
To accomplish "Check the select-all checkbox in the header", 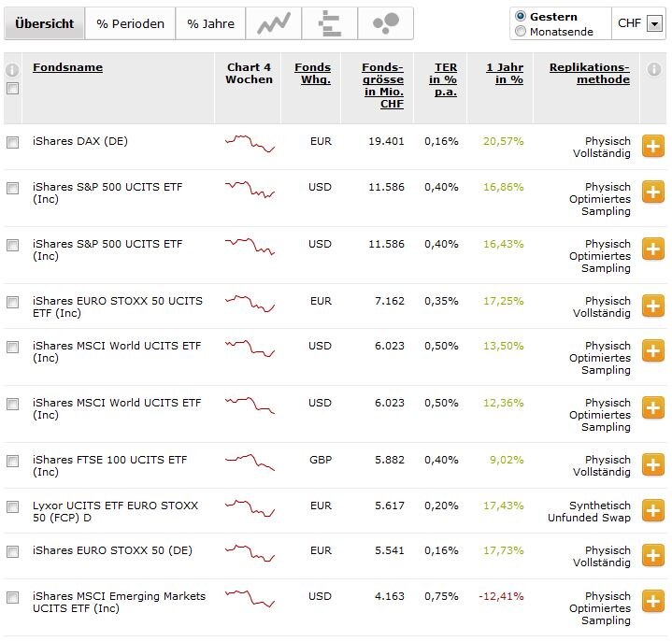I will point(12,89).
